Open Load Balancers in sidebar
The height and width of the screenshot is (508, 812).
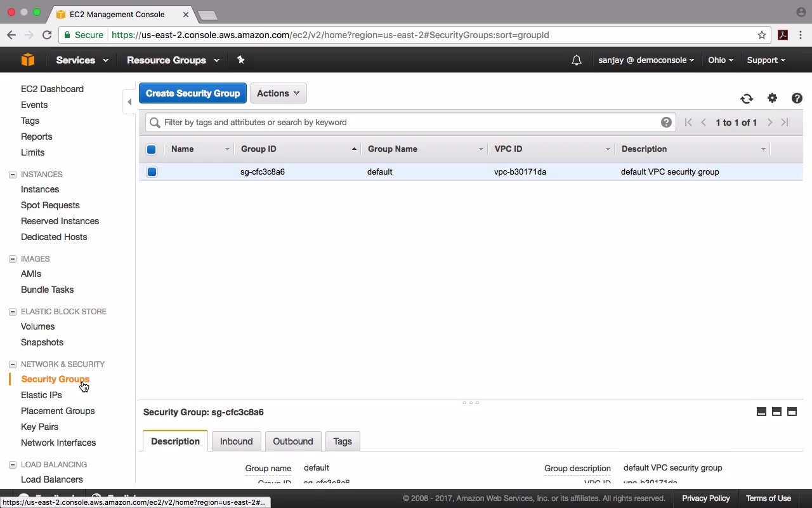point(52,479)
